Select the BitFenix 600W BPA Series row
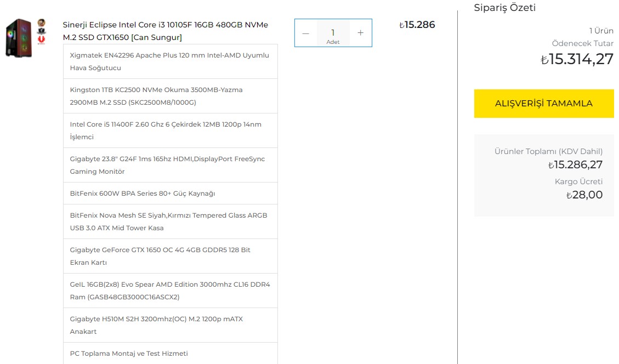 171,194
